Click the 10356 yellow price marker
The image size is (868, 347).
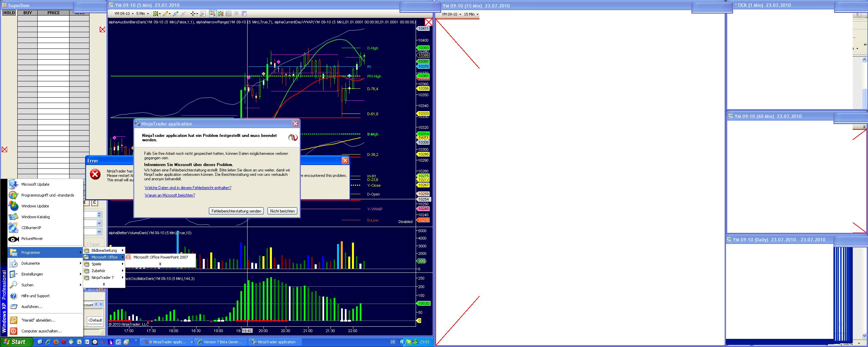(x=423, y=88)
